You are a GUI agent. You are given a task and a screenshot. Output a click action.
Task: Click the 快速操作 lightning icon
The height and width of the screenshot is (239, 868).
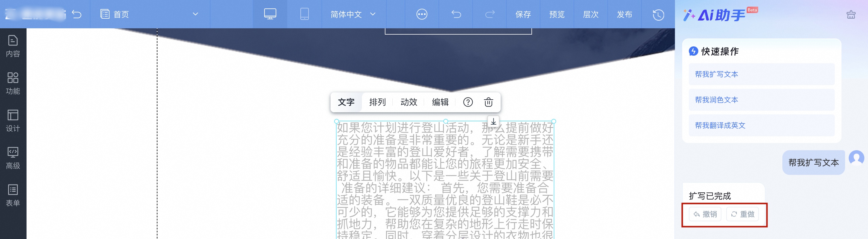pos(693,51)
